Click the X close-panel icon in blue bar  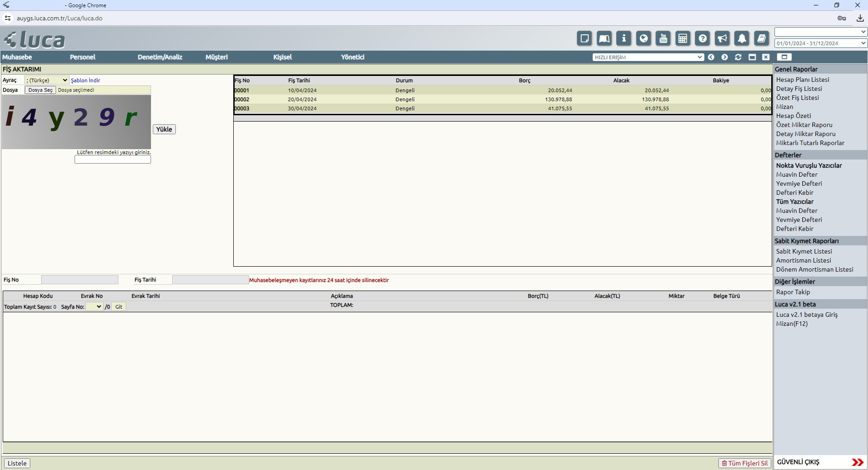point(766,57)
